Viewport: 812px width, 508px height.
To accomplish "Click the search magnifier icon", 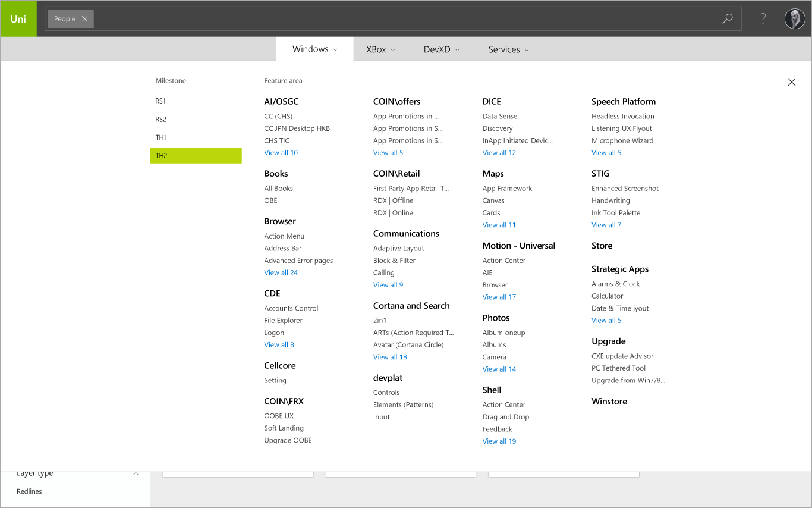I will [728, 18].
